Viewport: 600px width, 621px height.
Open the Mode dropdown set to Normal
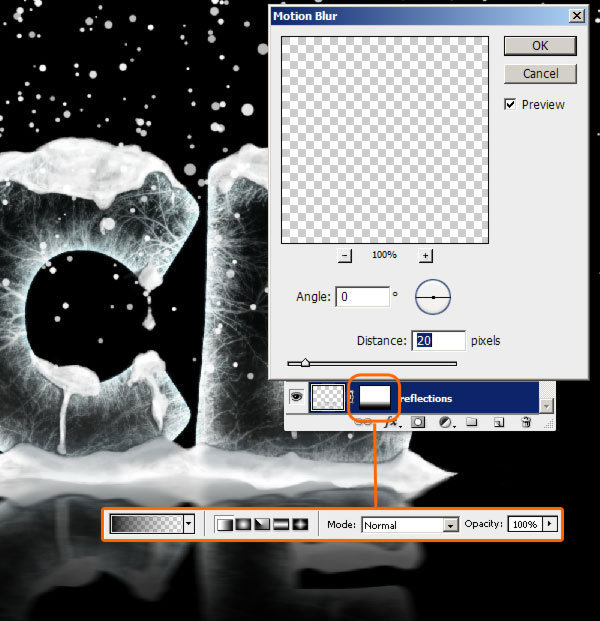coord(409,524)
